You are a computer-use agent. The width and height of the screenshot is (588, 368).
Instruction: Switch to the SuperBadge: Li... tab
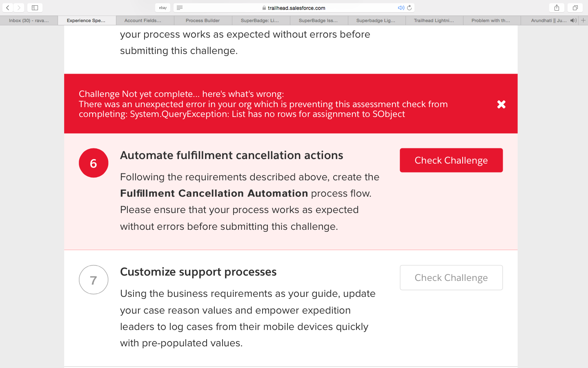click(261, 20)
